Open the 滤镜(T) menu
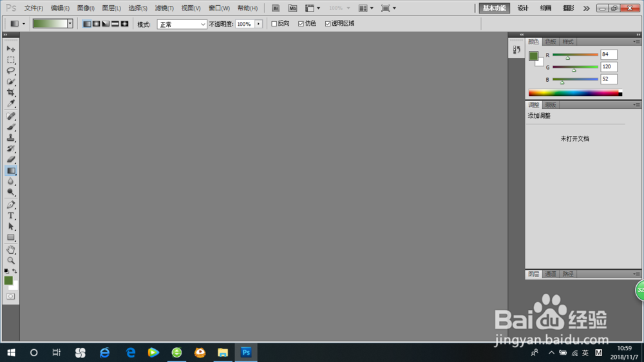Viewport: 644px width, 362px height. click(x=164, y=8)
